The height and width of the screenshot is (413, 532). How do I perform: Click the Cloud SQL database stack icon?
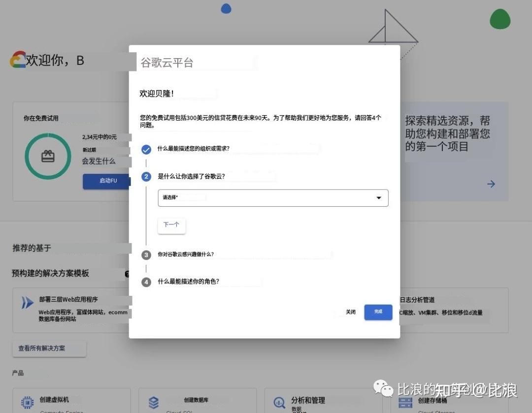click(154, 403)
